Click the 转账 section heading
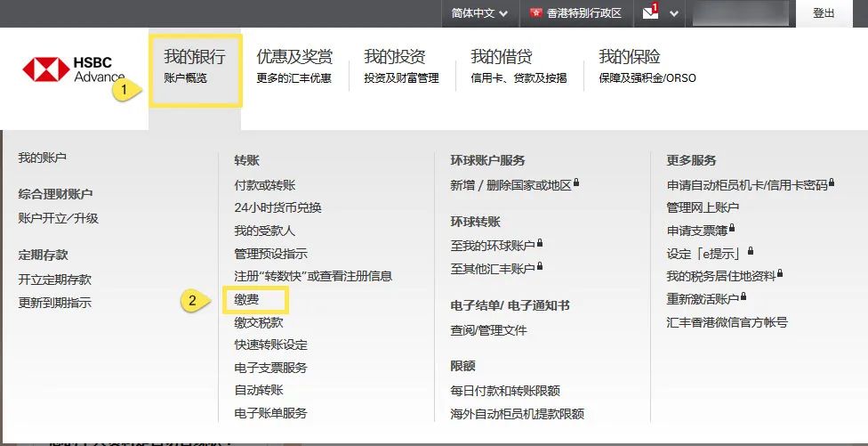 247,160
